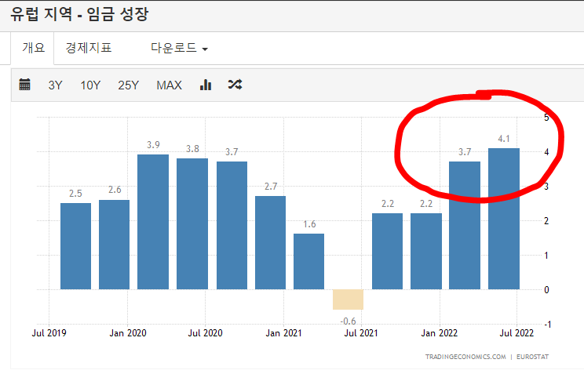Select the 10Y time range
This screenshot has height=392, width=584.
click(x=90, y=85)
